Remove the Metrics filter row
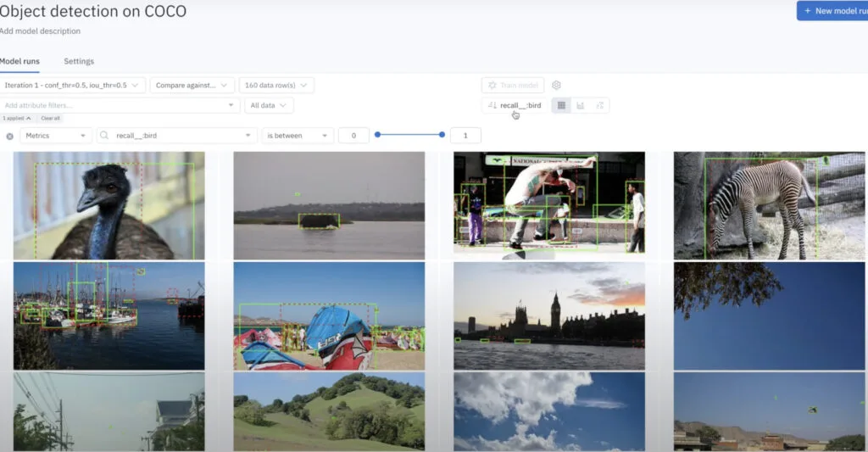 9,136
